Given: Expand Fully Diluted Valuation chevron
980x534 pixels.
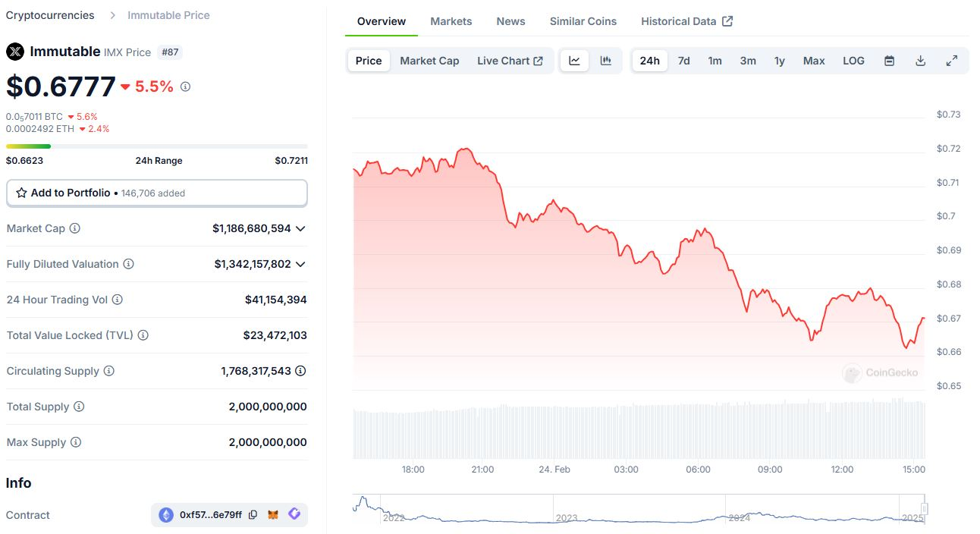Looking at the screenshot, I should click(300, 264).
